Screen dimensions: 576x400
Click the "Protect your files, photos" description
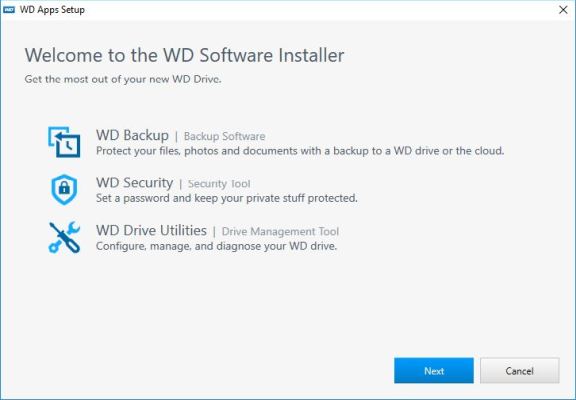[x=300, y=151]
